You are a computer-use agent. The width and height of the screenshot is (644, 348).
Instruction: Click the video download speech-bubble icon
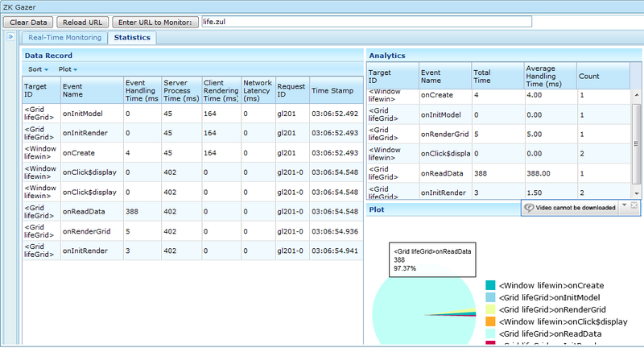point(529,208)
